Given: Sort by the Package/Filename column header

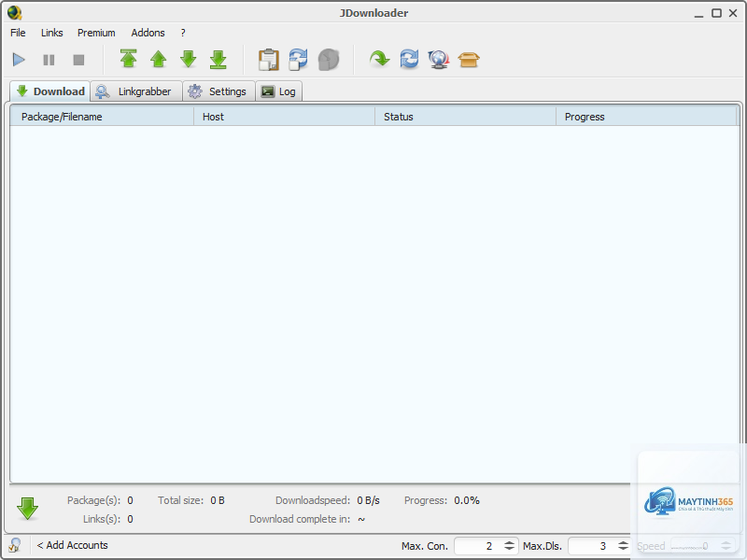Looking at the screenshot, I should coord(102,117).
